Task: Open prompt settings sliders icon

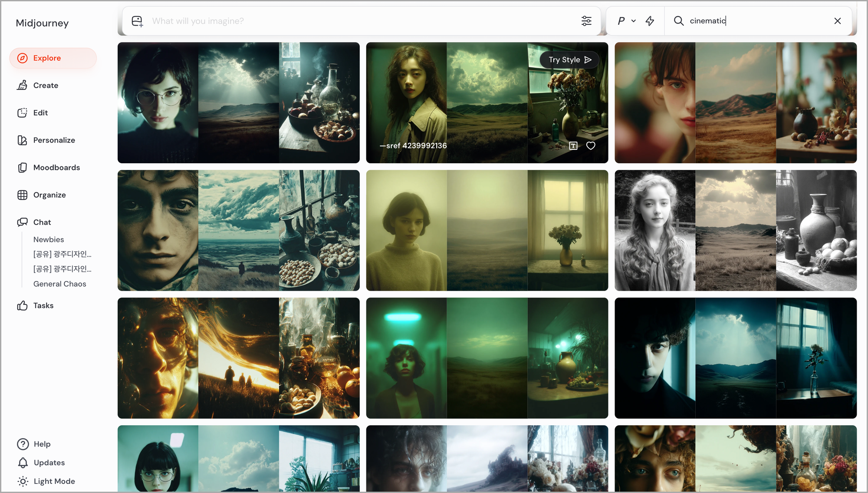Action: click(x=586, y=21)
